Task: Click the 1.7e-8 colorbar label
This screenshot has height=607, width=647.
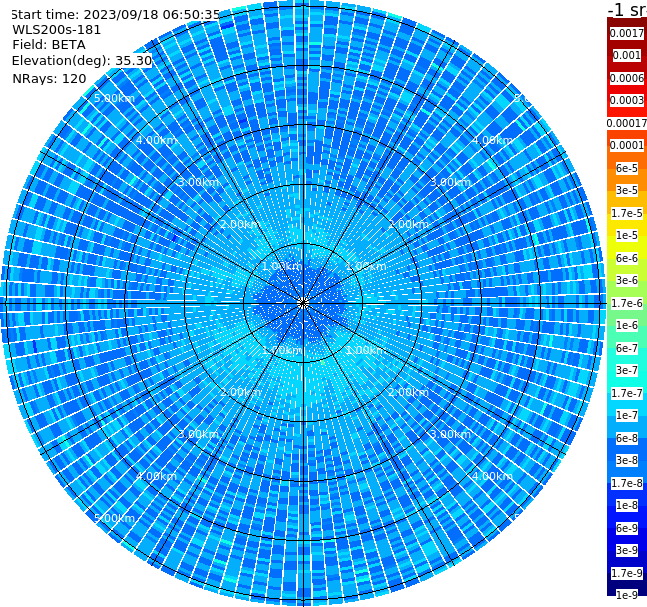Action: click(x=627, y=483)
